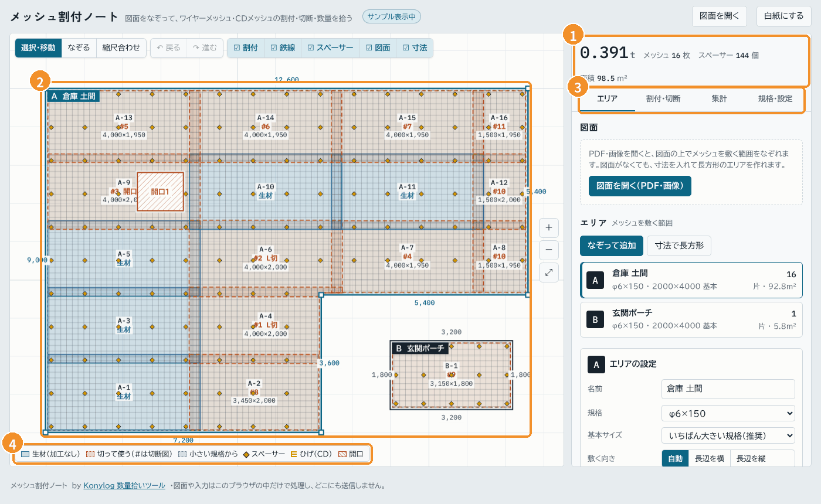The image size is (821, 504).
Task: Click 図面を開く(PDF・画像) button
Action: (640, 186)
